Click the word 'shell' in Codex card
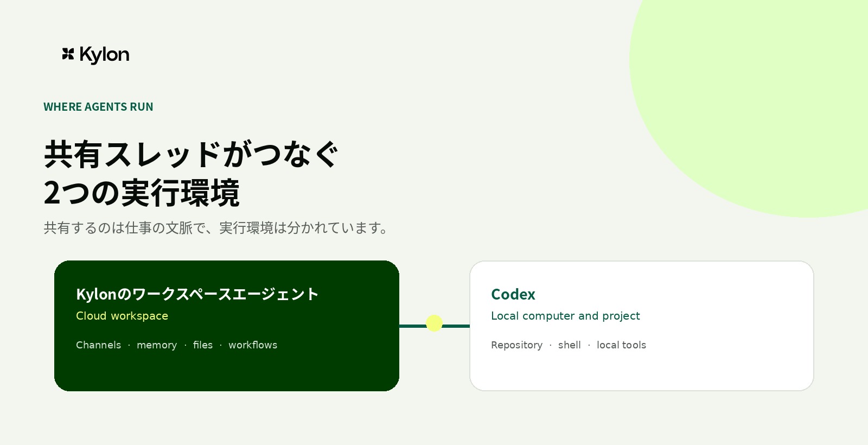 tap(570, 345)
